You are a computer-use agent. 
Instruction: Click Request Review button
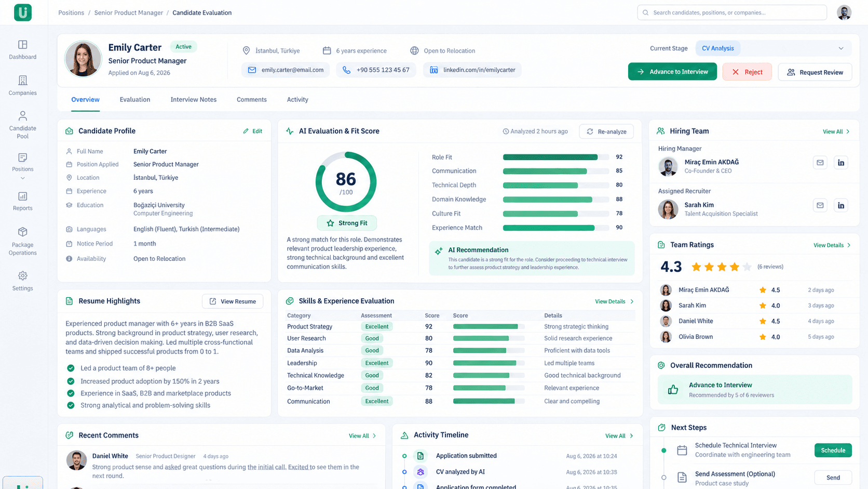pos(815,72)
